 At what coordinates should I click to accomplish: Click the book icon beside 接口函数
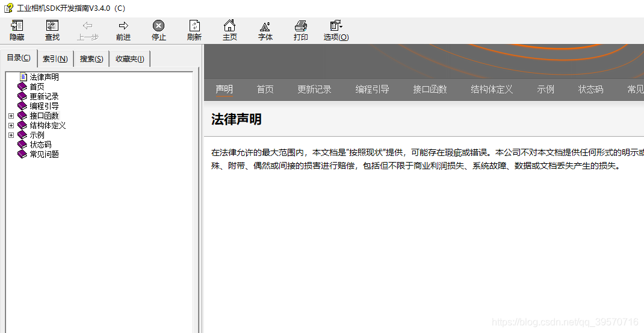pyautogui.click(x=22, y=116)
